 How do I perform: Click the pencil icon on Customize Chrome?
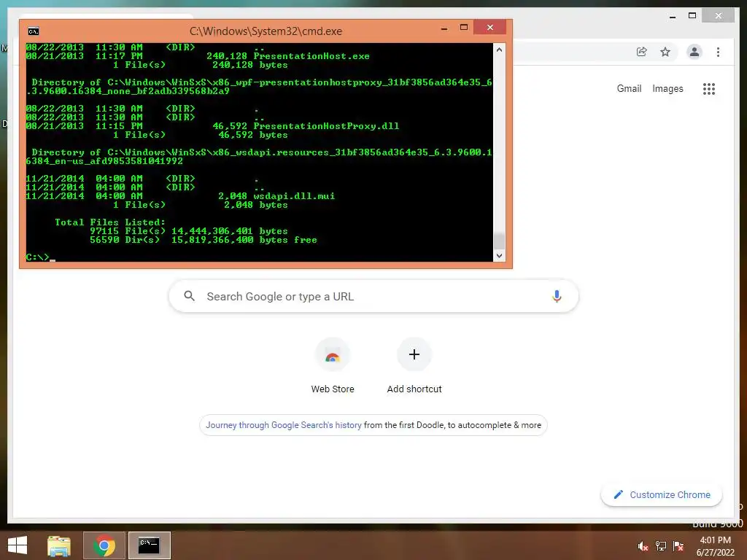pyautogui.click(x=619, y=495)
